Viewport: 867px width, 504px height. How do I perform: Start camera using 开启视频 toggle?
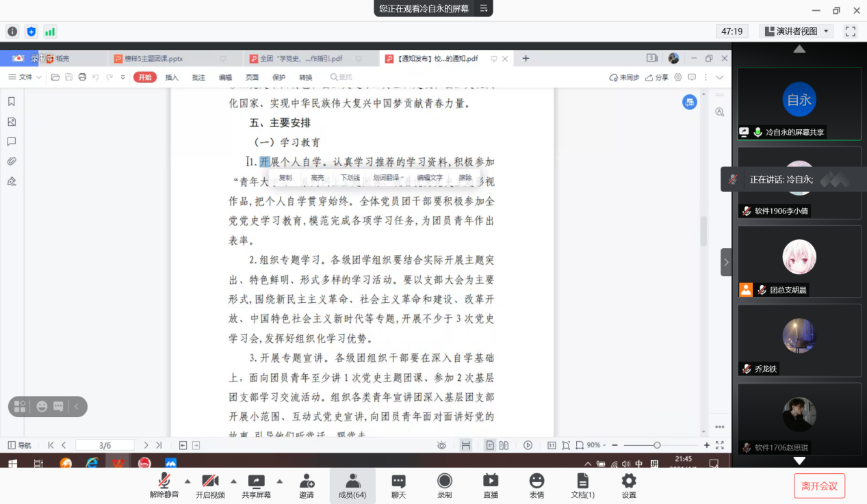tap(210, 484)
